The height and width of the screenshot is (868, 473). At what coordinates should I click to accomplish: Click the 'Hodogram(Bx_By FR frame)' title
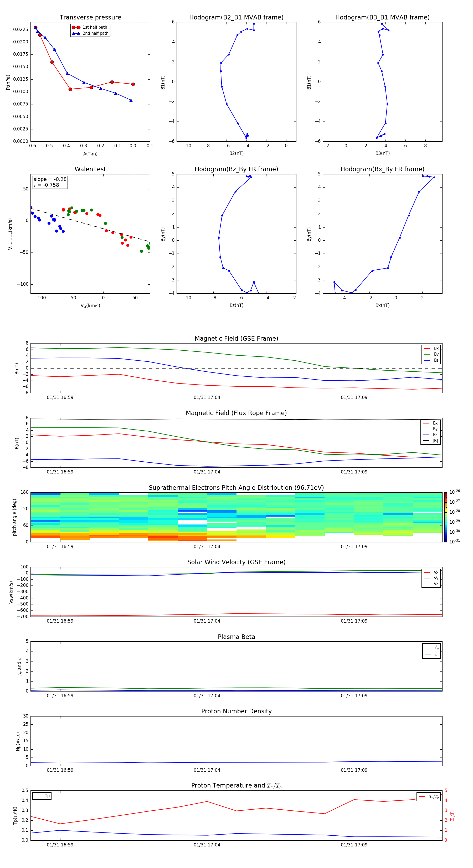coord(382,169)
